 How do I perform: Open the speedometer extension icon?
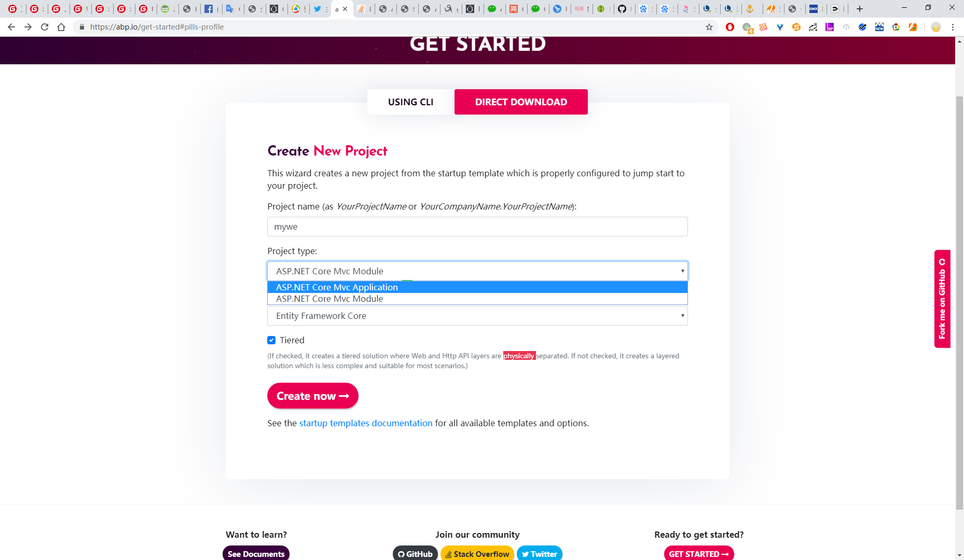(x=846, y=26)
